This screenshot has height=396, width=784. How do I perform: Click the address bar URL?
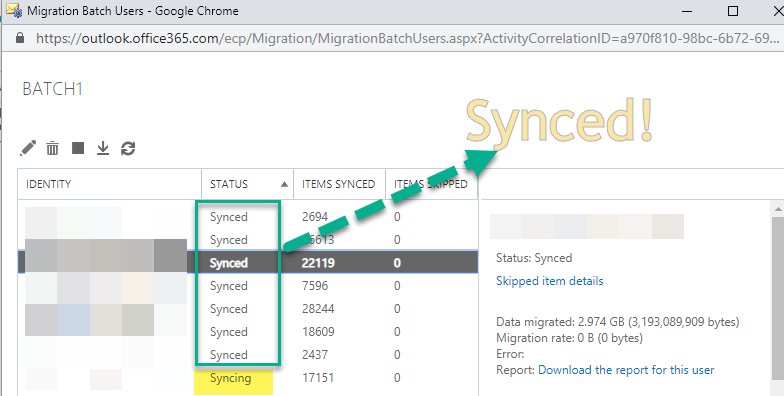(x=408, y=38)
